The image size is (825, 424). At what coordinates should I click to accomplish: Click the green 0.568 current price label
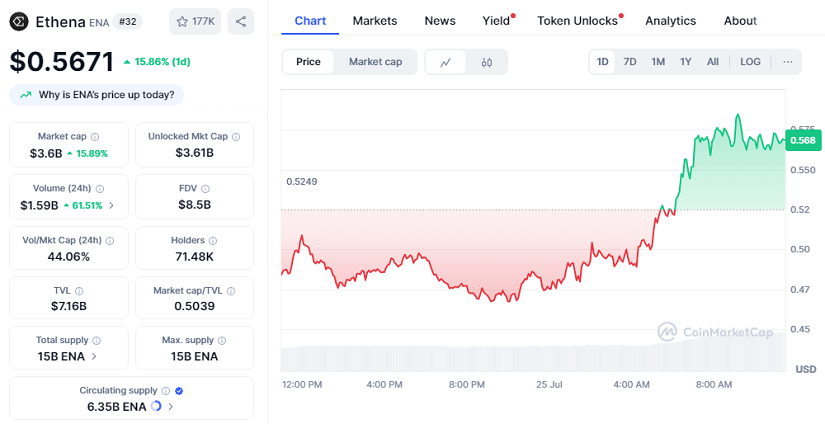802,140
